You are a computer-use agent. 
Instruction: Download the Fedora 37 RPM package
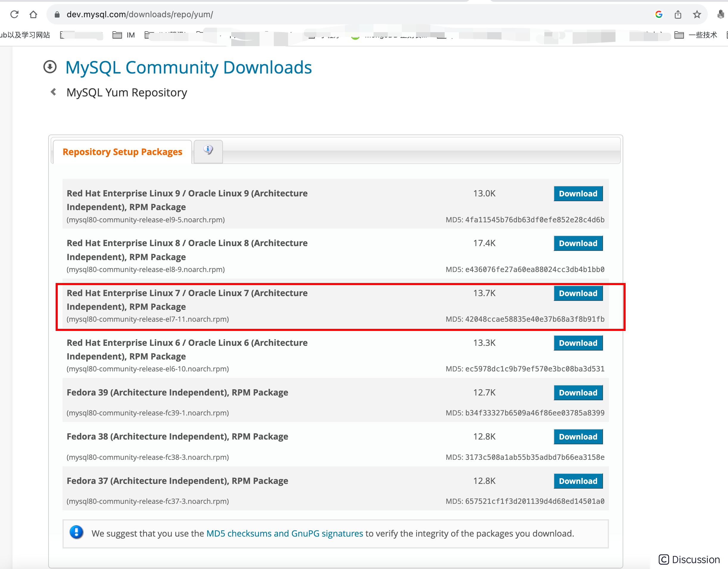[x=578, y=481]
